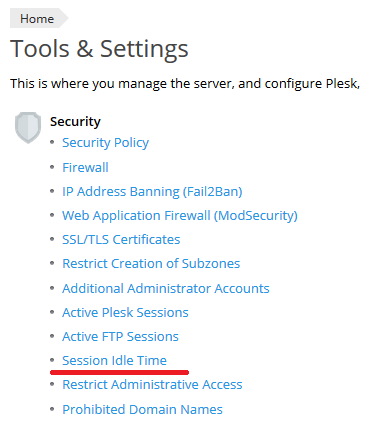Click the bullet beside Session Idle Time
The width and height of the screenshot is (369, 424).
52,360
